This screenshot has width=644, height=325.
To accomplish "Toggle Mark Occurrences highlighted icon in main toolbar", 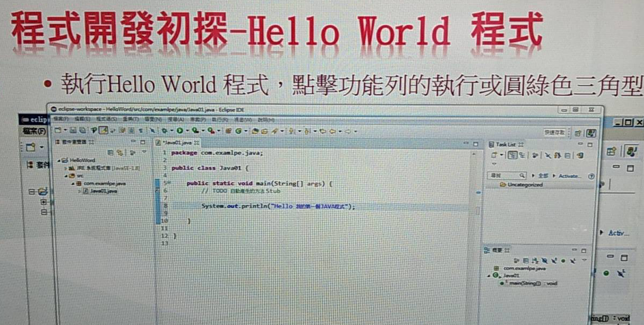I will [102, 131].
